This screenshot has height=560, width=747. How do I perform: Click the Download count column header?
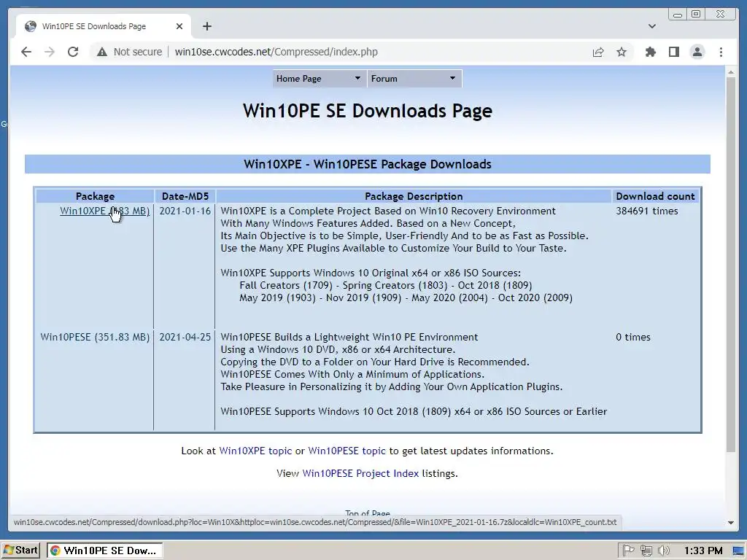pos(656,196)
